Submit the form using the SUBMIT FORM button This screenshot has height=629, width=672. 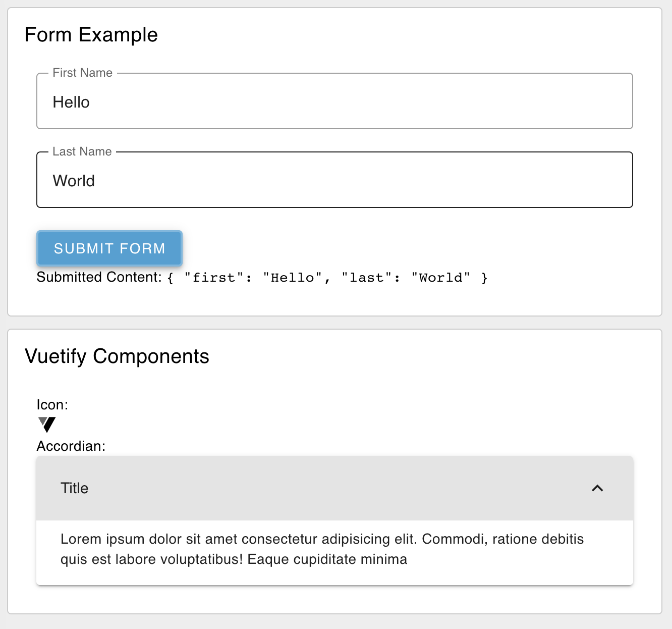point(109,248)
